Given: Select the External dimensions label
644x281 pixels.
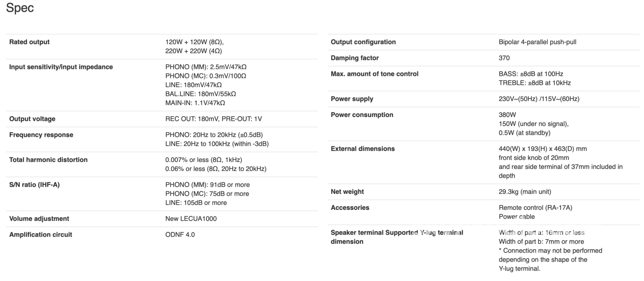Looking at the screenshot, I should (x=363, y=149).
